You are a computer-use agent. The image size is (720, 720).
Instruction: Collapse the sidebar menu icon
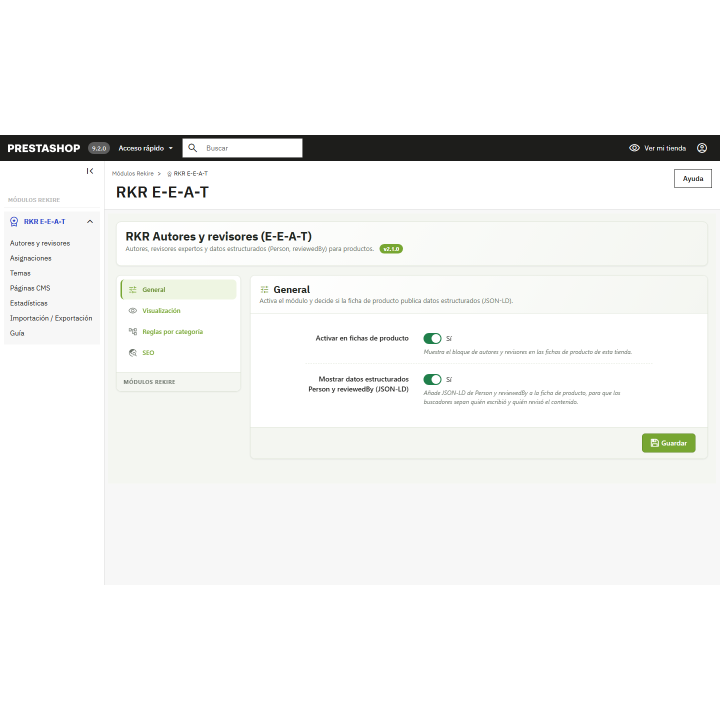pyautogui.click(x=90, y=171)
